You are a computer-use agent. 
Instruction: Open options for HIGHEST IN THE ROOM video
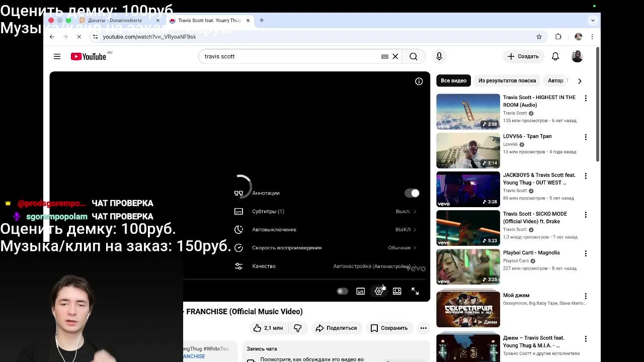(x=586, y=98)
